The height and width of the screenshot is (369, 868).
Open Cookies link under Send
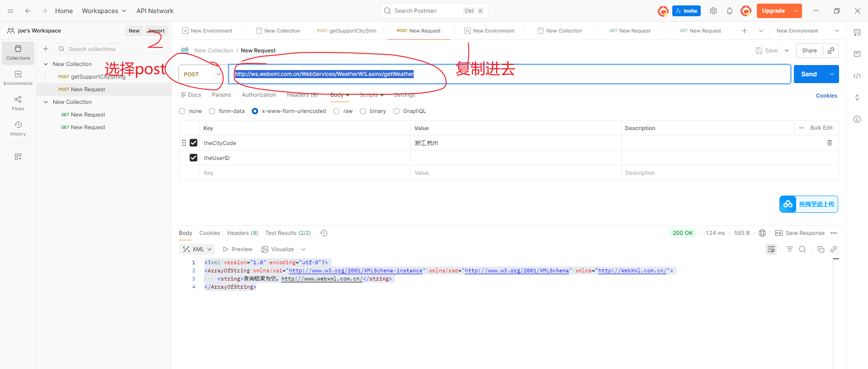coord(826,96)
